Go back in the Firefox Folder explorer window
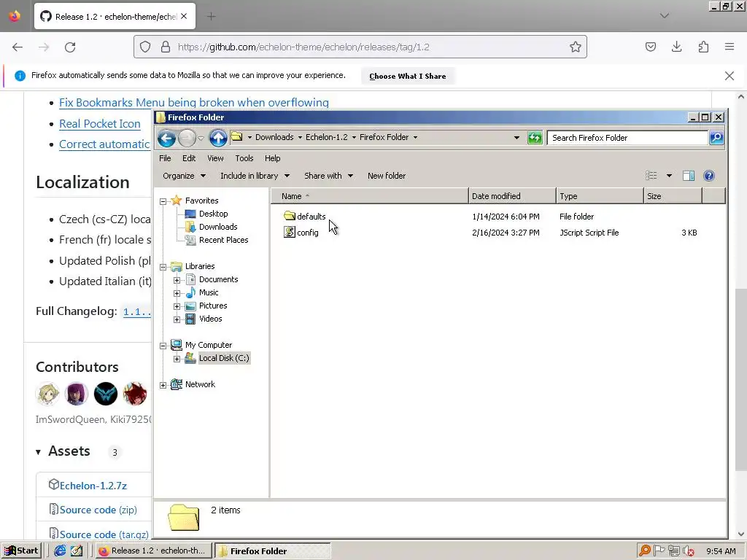This screenshot has width=747, height=560. click(166, 138)
